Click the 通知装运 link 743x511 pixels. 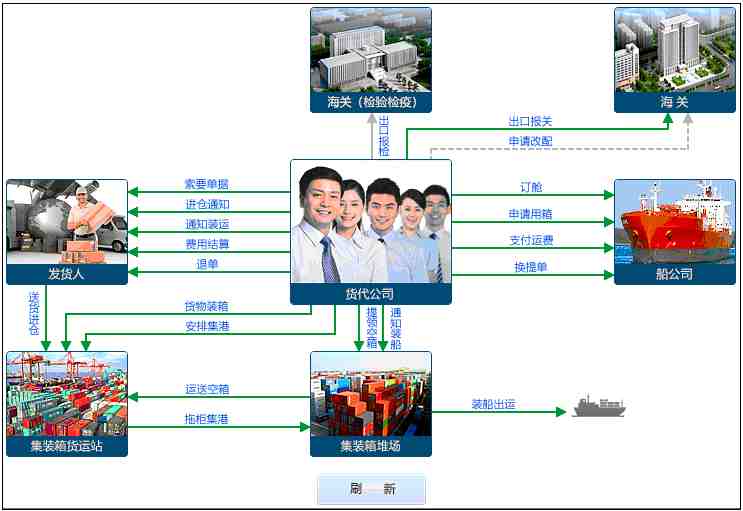click(x=207, y=224)
